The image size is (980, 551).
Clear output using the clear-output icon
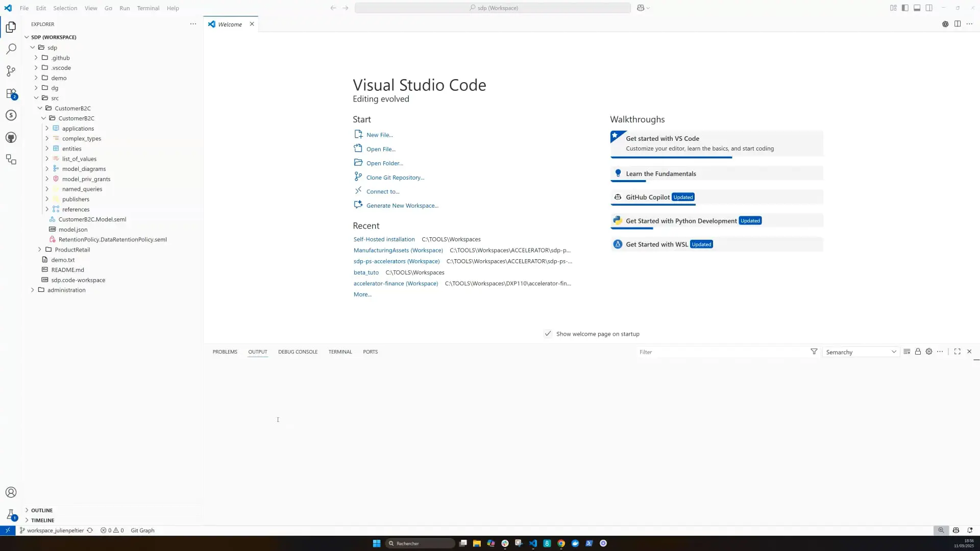click(x=906, y=352)
